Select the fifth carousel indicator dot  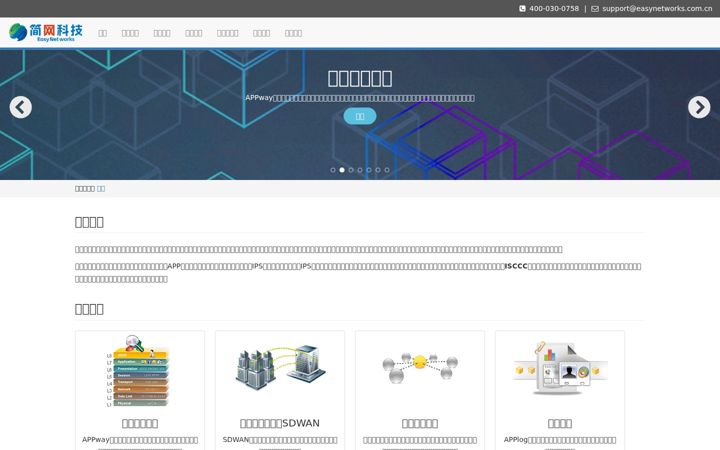(x=369, y=170)
